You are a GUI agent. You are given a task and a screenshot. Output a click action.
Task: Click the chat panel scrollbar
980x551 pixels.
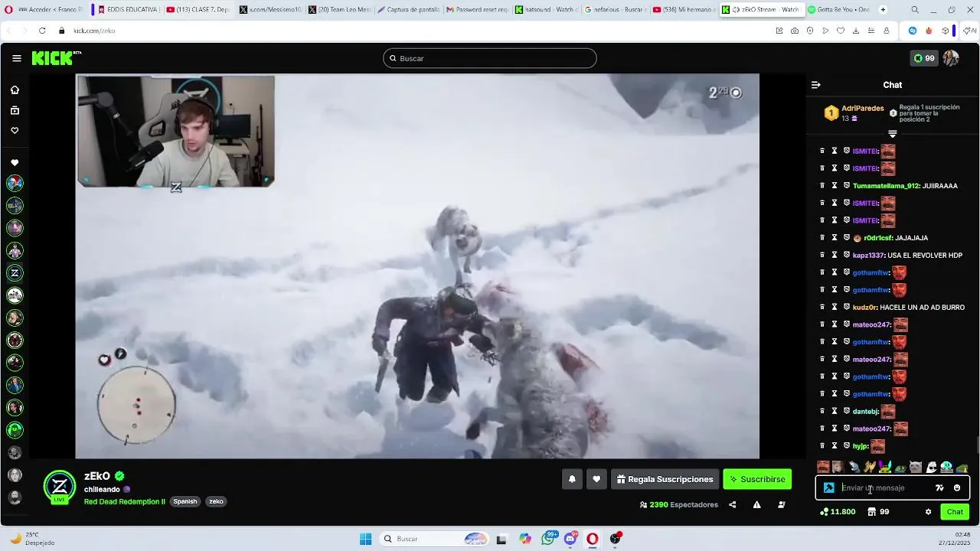[x=978, y=444]
